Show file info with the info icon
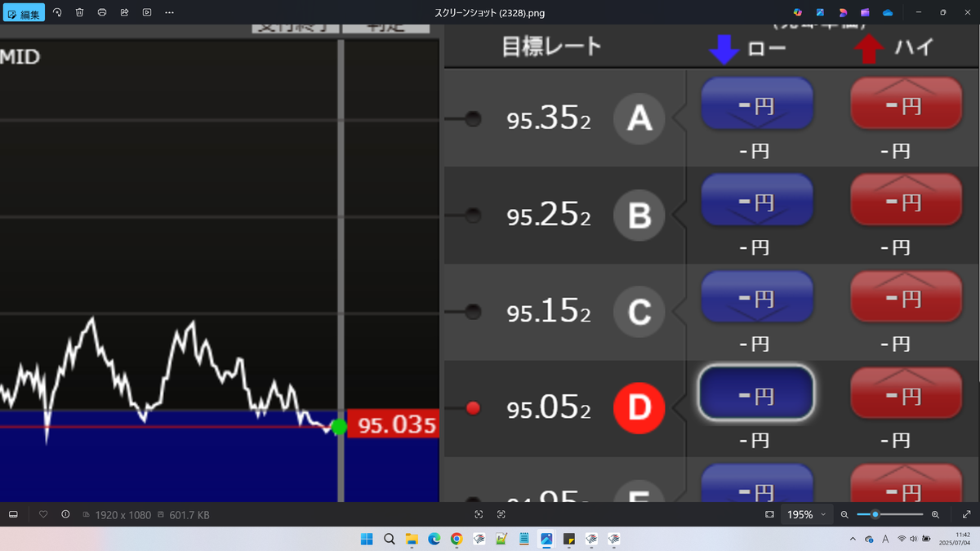Image resolution: width=980 pixels, height=551 pixels. click(x=65, y=514)
